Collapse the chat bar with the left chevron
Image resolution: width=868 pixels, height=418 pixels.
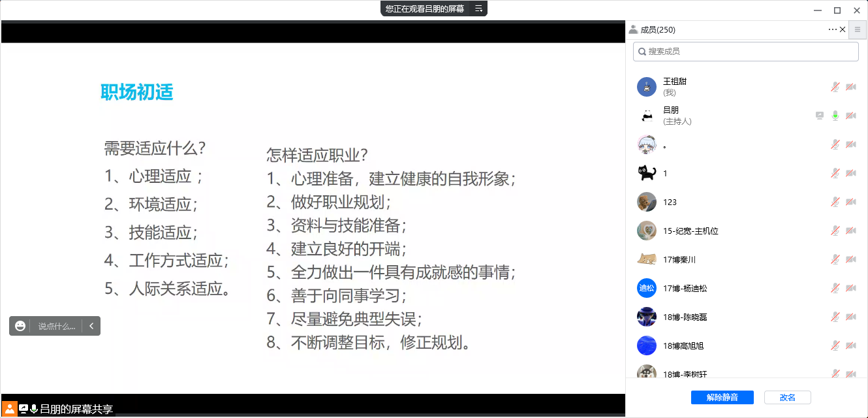[91, 326]
